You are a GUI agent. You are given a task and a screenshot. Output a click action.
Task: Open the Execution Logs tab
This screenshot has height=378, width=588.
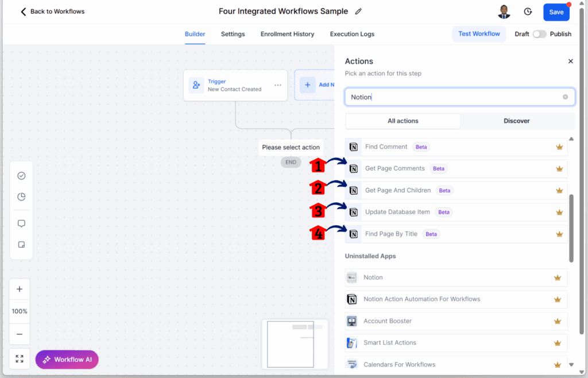click(352, 34)
